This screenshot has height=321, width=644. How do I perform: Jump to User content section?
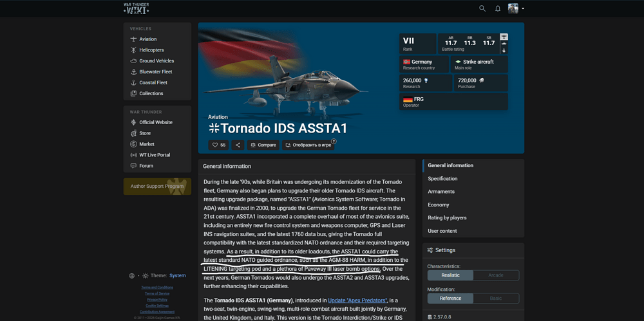tap(442, 231)
